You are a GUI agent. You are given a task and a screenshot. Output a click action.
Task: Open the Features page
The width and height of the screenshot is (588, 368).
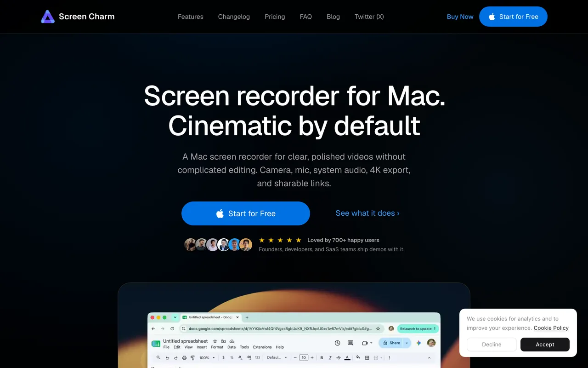[x=191, y=17]
